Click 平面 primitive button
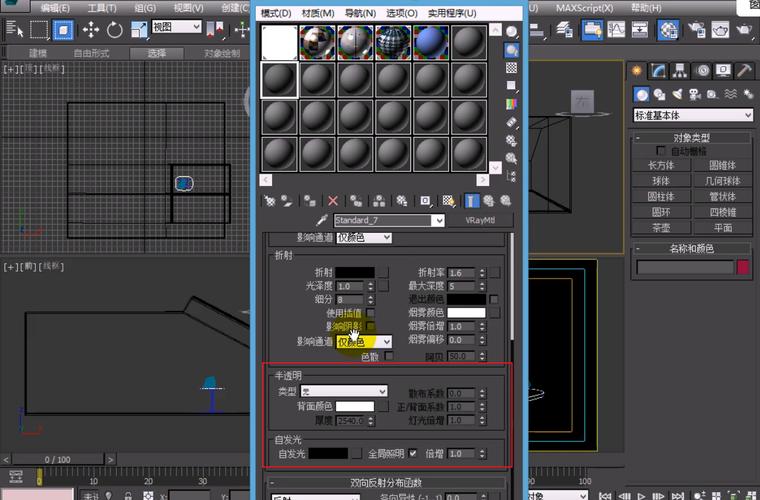Viewport: 760px width, 500px height. coord(722,228)
